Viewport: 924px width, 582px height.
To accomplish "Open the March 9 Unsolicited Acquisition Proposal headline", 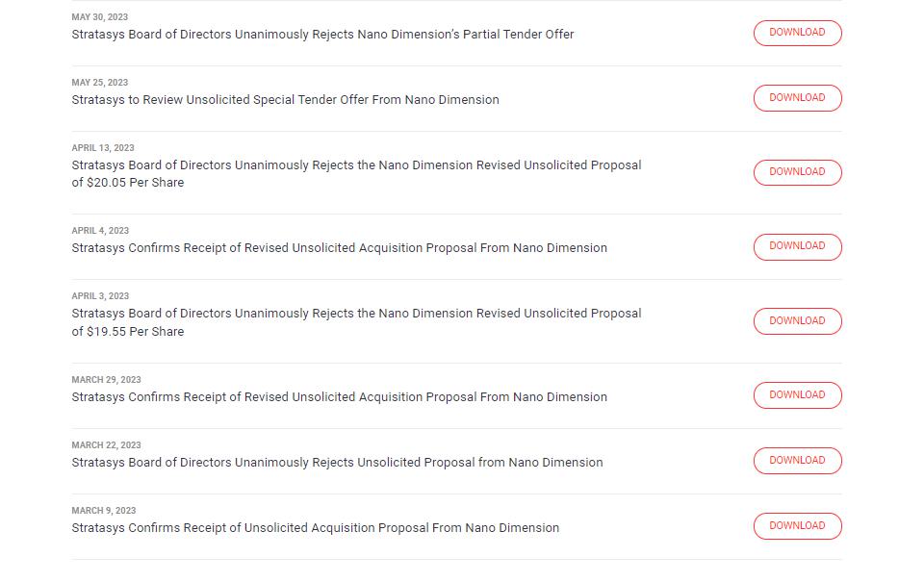I will coord(315,528).
